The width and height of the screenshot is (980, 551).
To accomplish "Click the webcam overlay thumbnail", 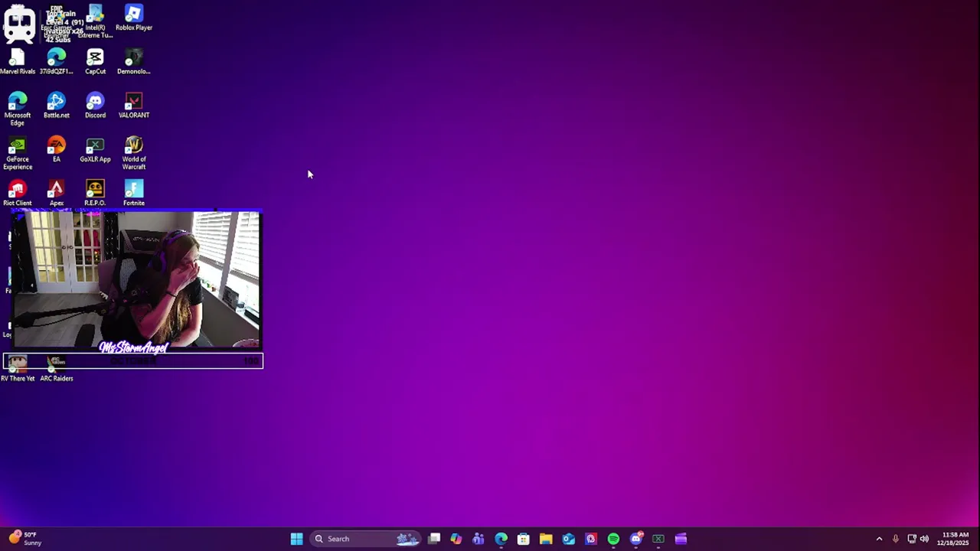I will (136, 281).
